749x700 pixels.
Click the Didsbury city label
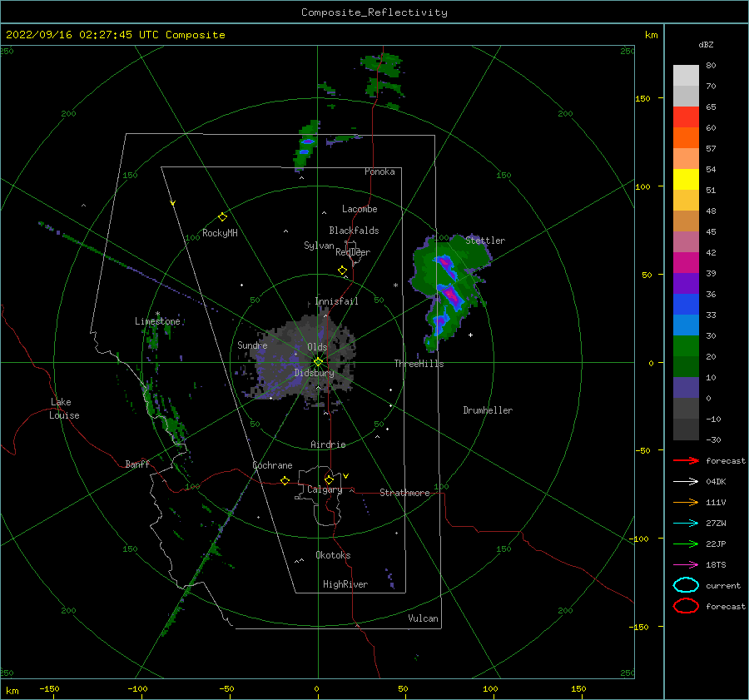(314, 373)
